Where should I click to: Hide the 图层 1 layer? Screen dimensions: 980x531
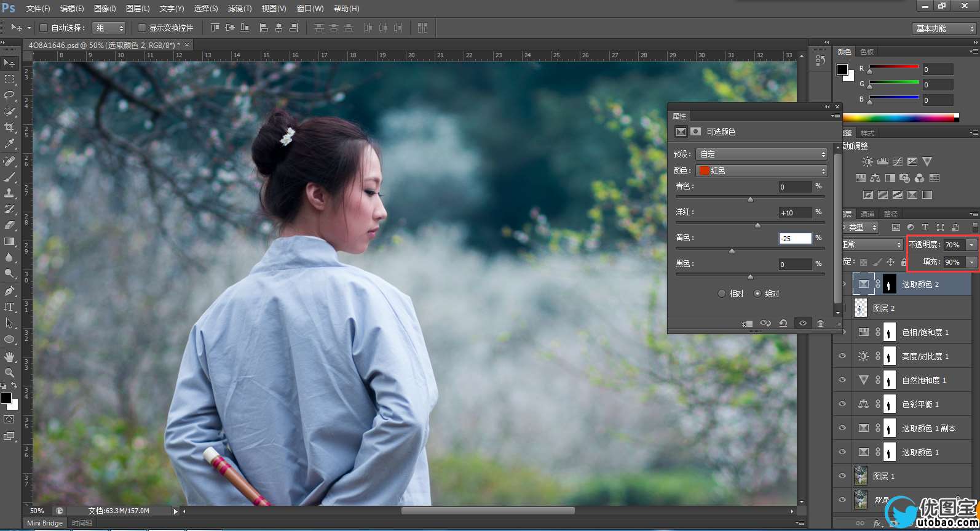tap(842, 476)
